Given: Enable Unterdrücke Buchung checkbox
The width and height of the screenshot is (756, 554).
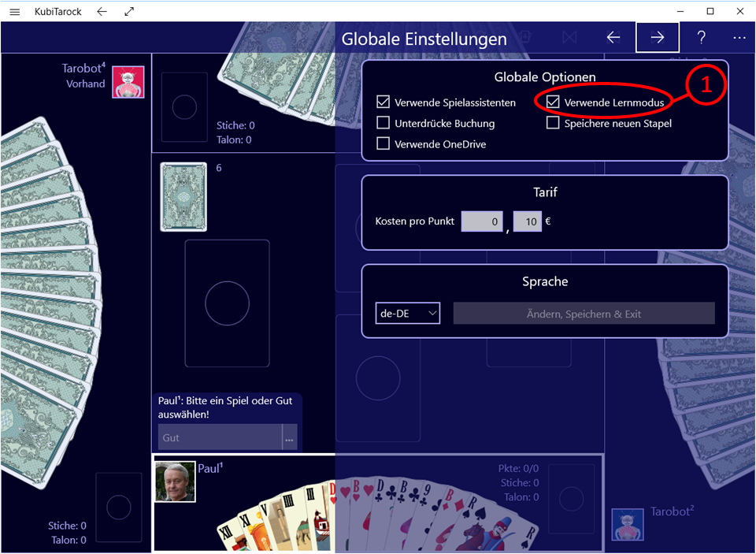Looking at the screenshot, I should (x=384, y=123).
